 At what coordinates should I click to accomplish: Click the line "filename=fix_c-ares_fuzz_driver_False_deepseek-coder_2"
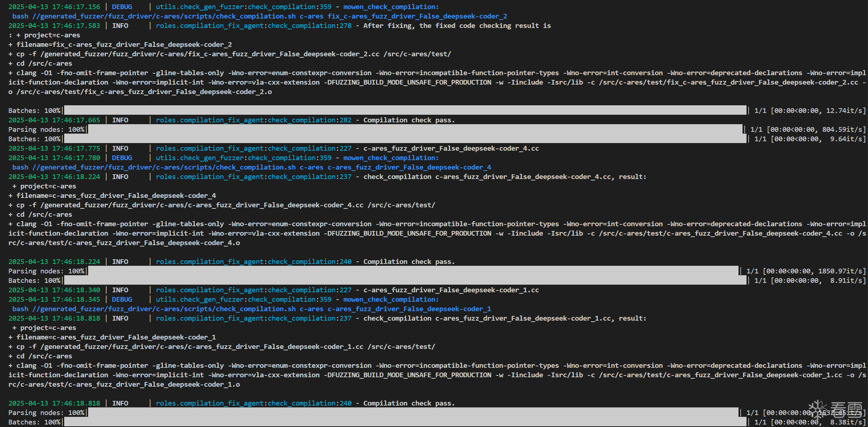pos(124,45)
